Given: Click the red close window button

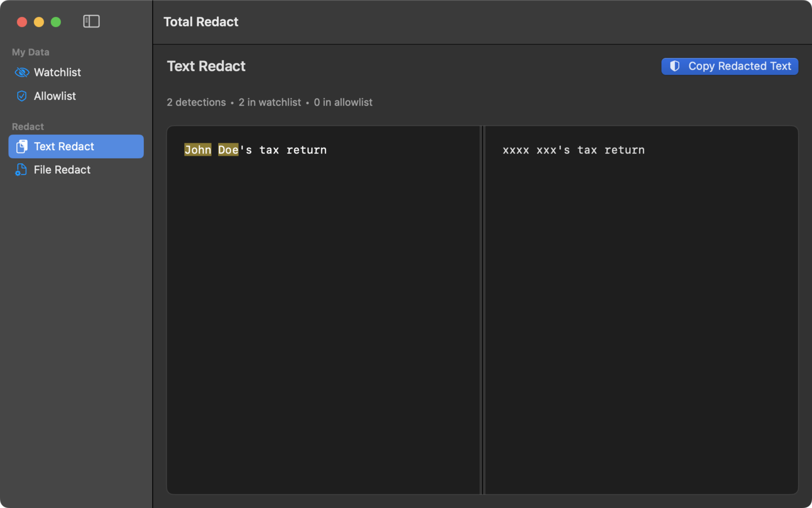Looking at the screenshot, I should 22,22.
